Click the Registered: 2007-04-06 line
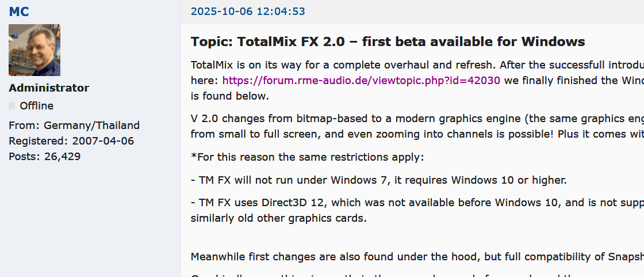 [x=72, y=141]
